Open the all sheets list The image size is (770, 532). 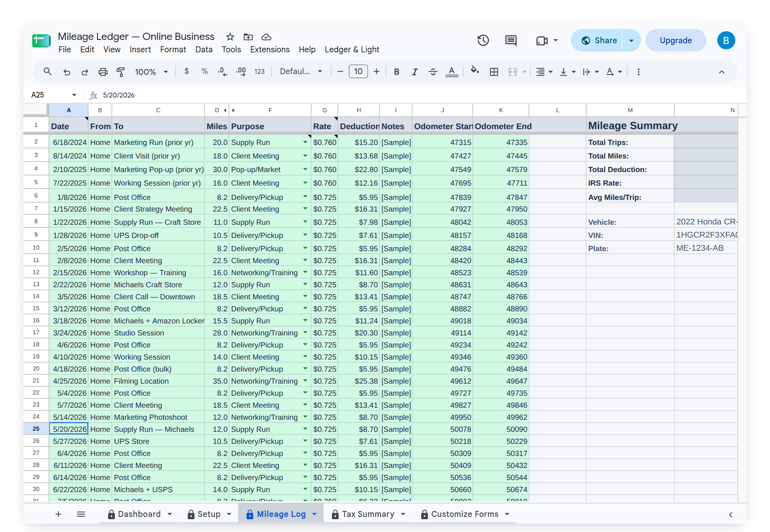(x=81, y=514)
